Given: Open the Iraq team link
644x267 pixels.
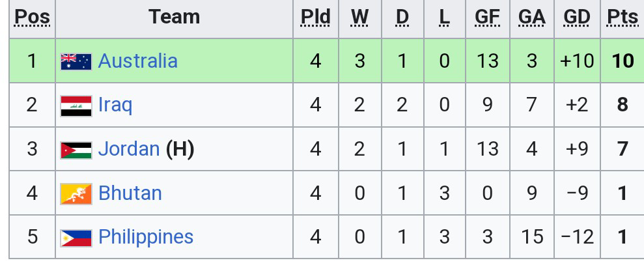Looking at the screenshot, I should click(115, 105).
